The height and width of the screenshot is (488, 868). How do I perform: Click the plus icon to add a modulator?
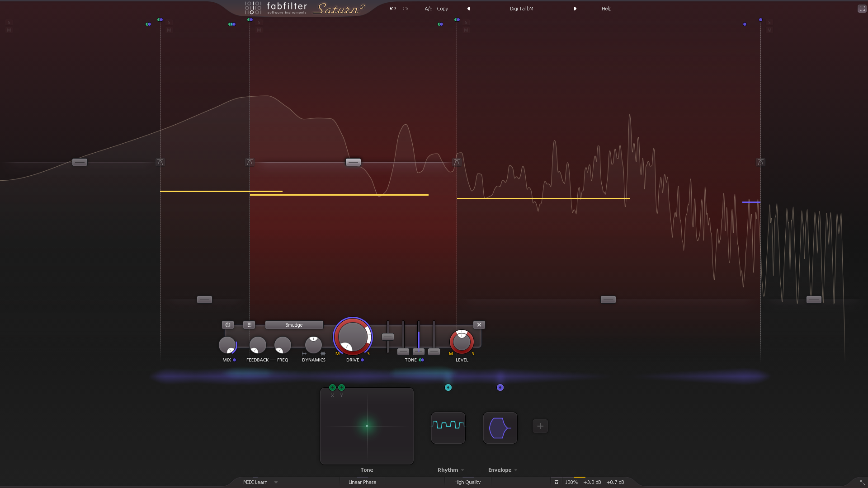(540, 426)
